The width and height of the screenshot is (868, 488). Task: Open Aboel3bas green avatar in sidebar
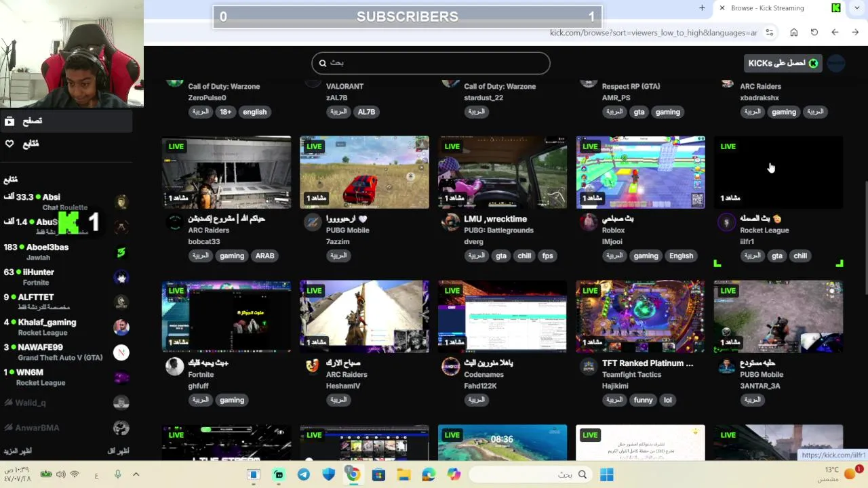121,252
